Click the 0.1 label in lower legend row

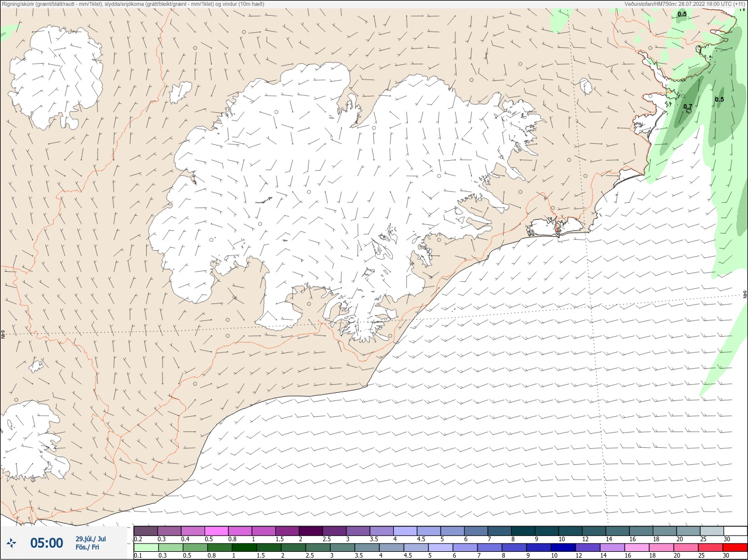[x=138, y=555]
